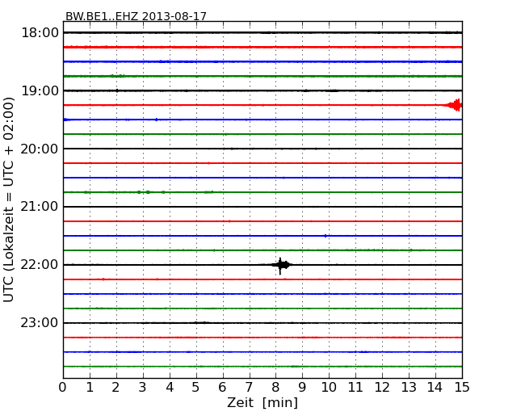Click x-axis tick label 10
Viewport: 525px width, 420px height.
[329, 387]
